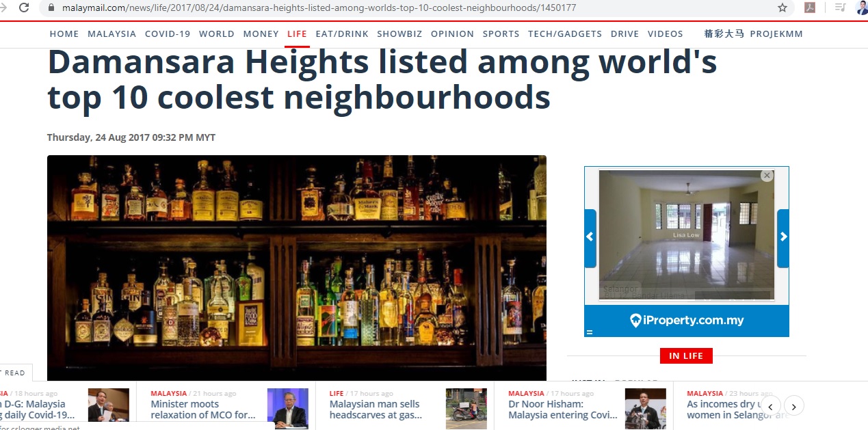Go to the EAT/DRINK section
868x430 pixels.
tap(342, 33)
